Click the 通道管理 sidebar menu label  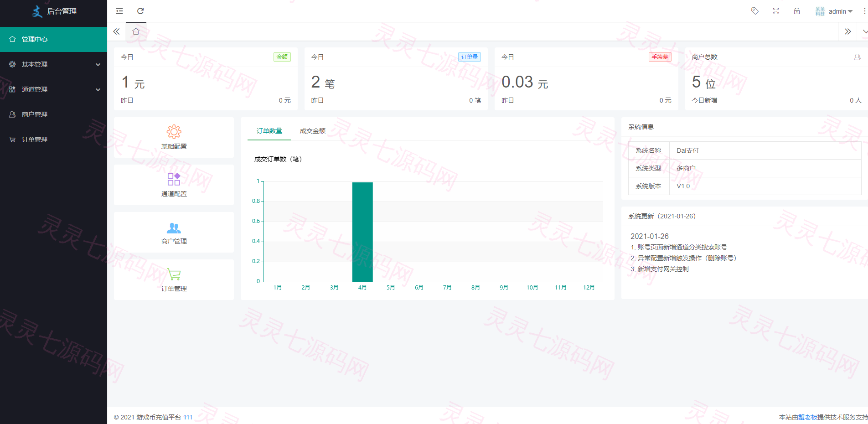coord(35,89)
